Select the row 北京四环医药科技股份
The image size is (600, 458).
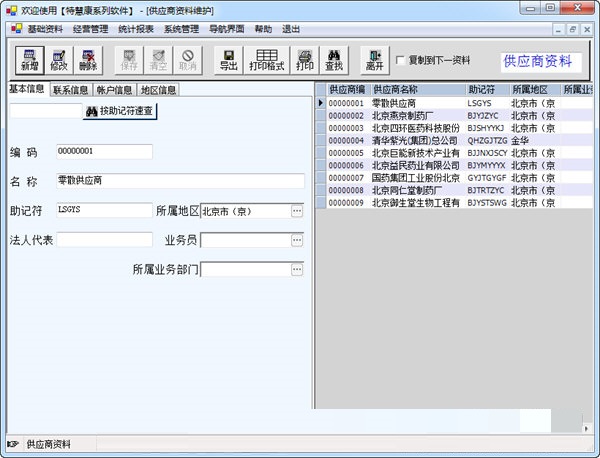(454, 128)
